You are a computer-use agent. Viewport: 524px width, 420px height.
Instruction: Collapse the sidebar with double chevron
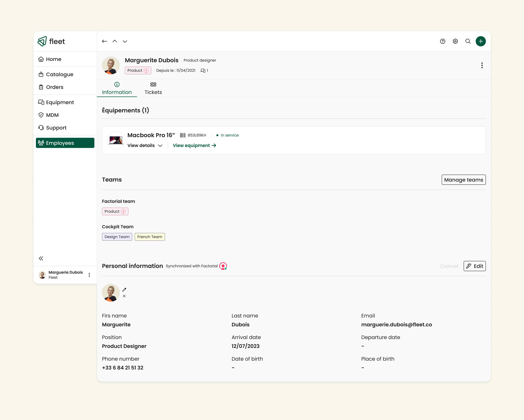tap(41, 258)
